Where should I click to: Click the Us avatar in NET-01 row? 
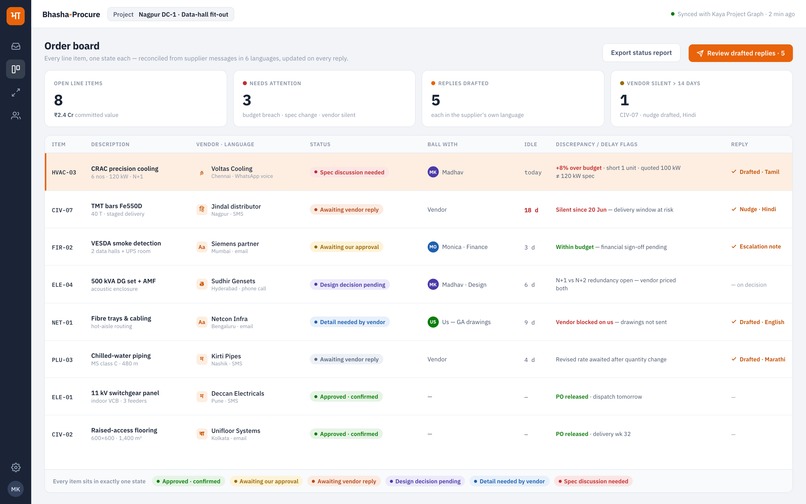(433, 322)
